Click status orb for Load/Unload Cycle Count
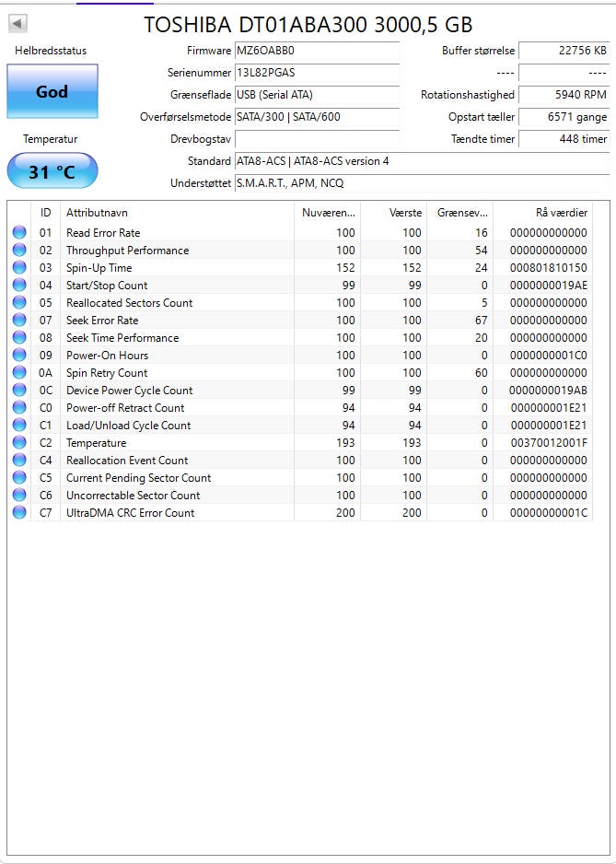 click(19, 425)
